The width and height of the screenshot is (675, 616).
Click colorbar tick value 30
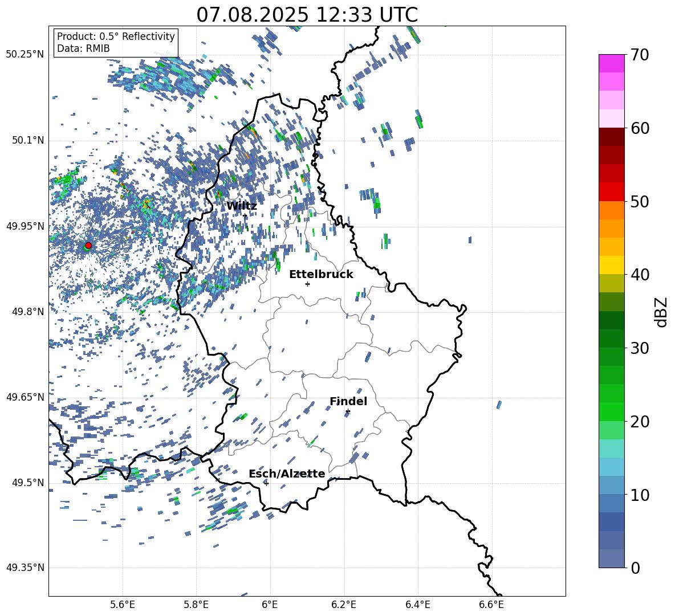tap(640, 348)
